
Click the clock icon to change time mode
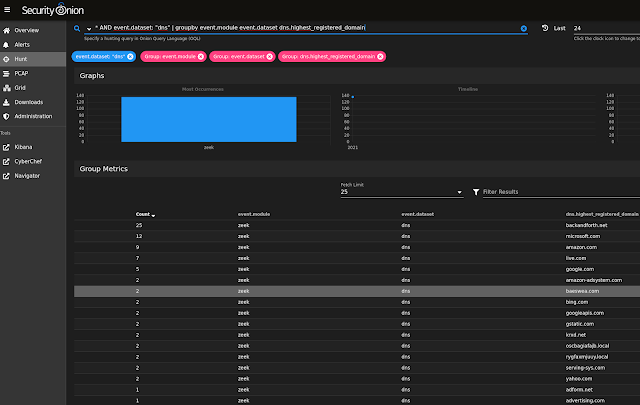(545, 28)
